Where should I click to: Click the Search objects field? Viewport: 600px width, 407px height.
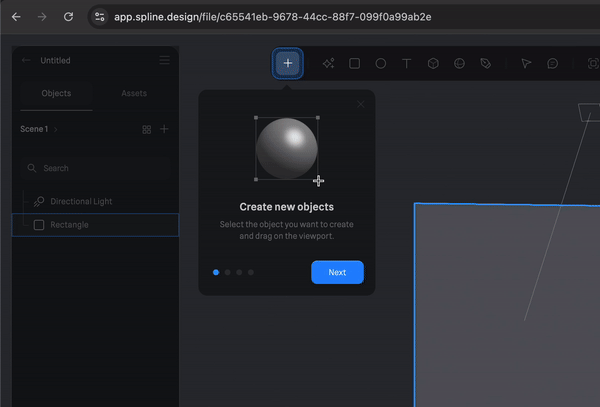pyautogui.click(x=95, y=168)
